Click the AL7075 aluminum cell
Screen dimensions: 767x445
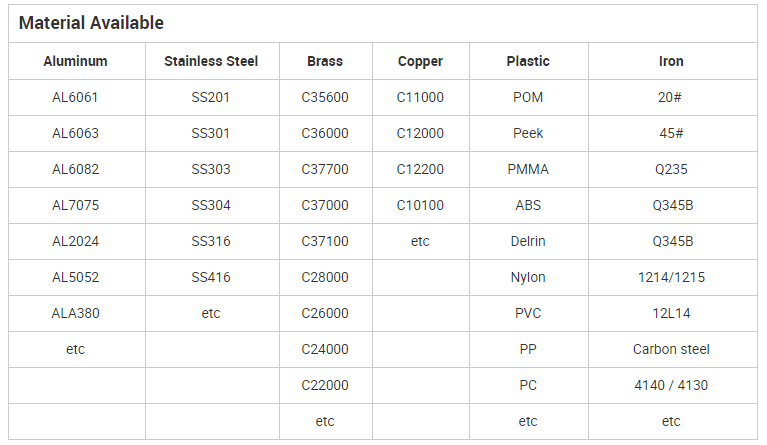coord(75,205)
